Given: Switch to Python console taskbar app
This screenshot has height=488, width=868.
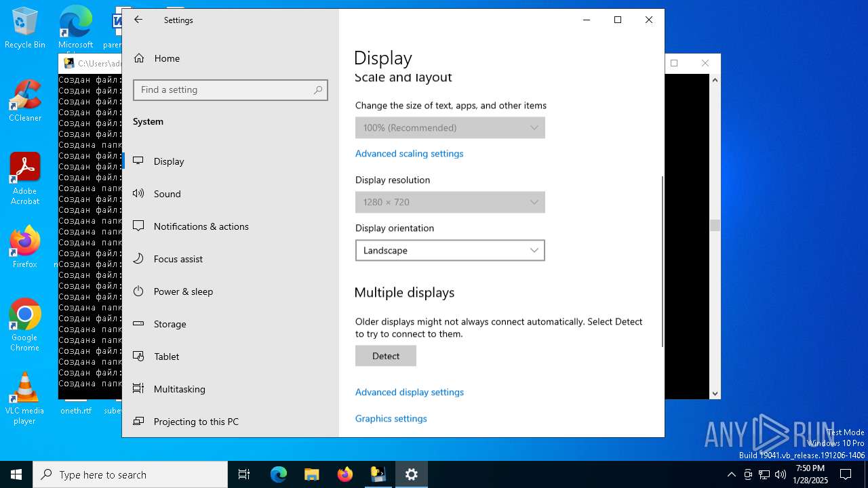Looking at the screenshot, I should [x=378, y=474].
